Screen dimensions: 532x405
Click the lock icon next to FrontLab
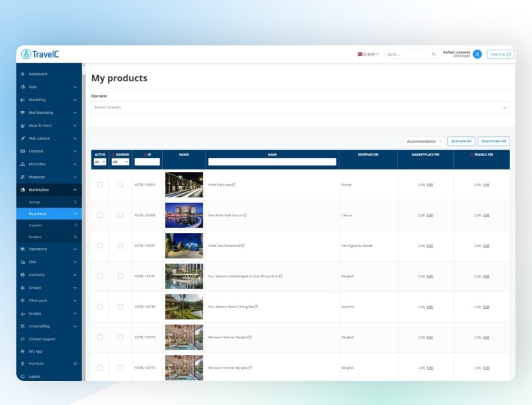click(75, 363)
